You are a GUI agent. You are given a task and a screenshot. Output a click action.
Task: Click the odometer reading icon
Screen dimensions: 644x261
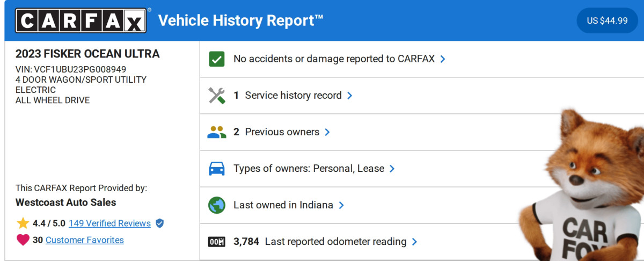click(217, 242)
